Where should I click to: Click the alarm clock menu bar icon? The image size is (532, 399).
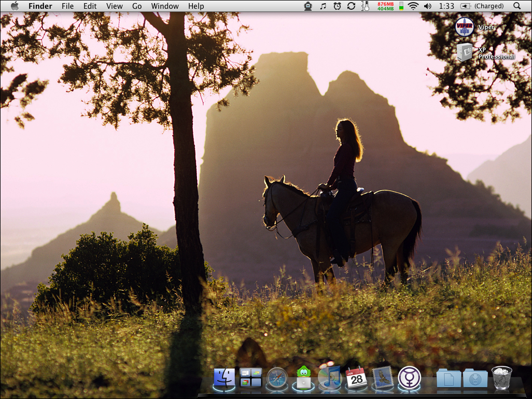(337, 6)
